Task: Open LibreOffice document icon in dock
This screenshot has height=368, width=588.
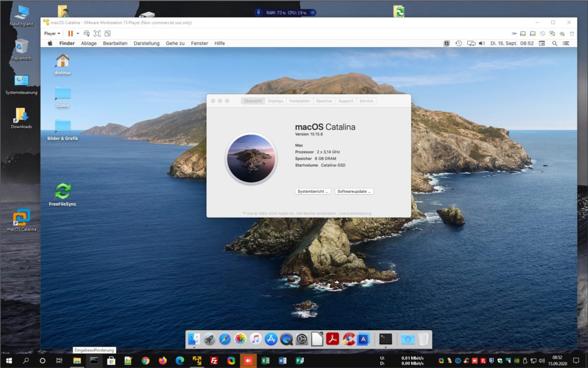Action: pyautogui.click(x=317, y=339)
